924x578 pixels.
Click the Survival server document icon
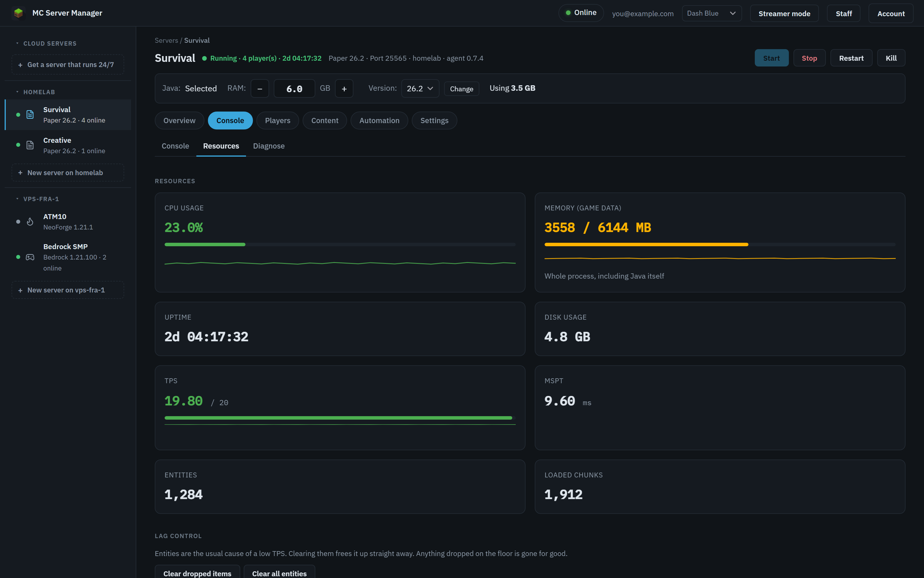tap(30, 115)
